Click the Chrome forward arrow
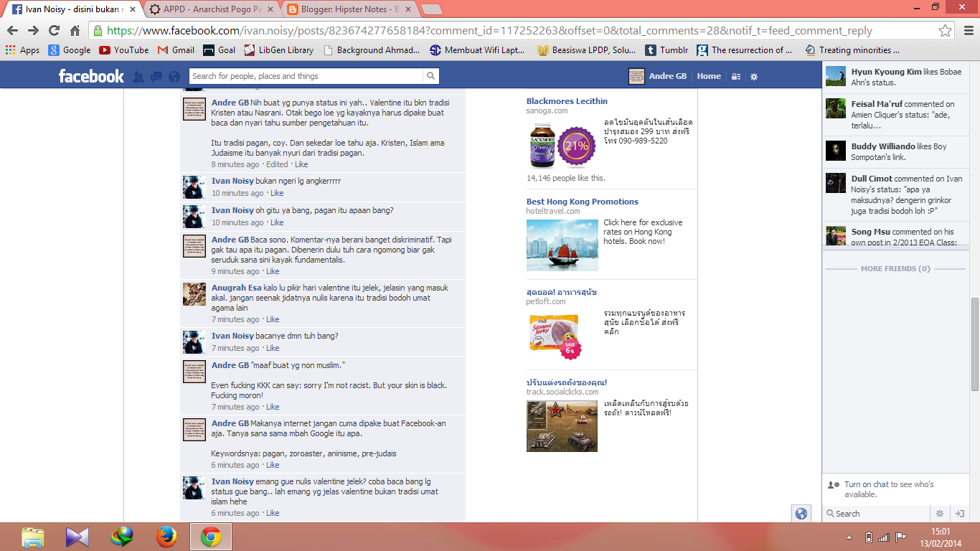The image size is (980, 551). pyautogui.click(x=33, y=31)
